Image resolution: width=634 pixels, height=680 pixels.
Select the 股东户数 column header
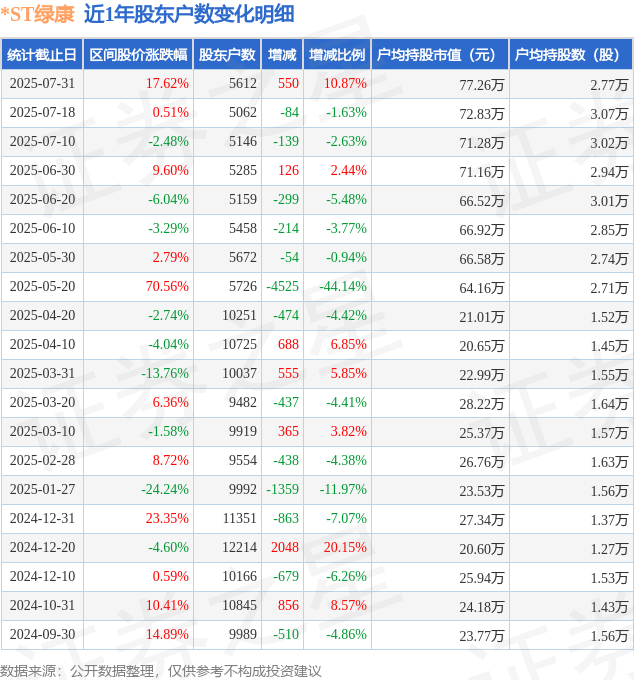pyautogui.click(x=227, y=55)
